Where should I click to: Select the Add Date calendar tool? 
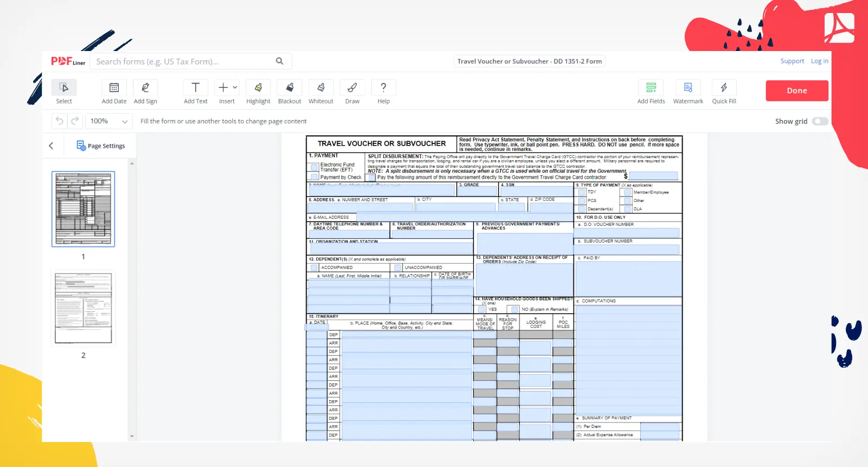click(x=114, y=88)
